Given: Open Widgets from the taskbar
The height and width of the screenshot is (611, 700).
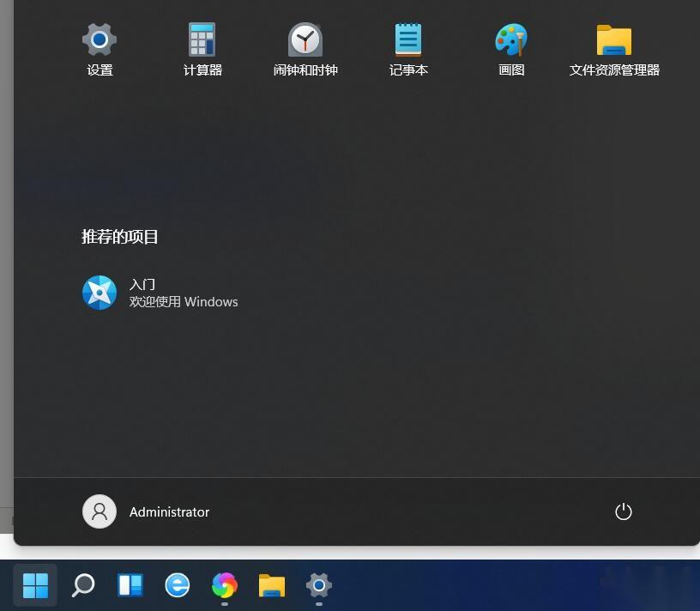Looking at the screenshot, I should pos(130,587).
